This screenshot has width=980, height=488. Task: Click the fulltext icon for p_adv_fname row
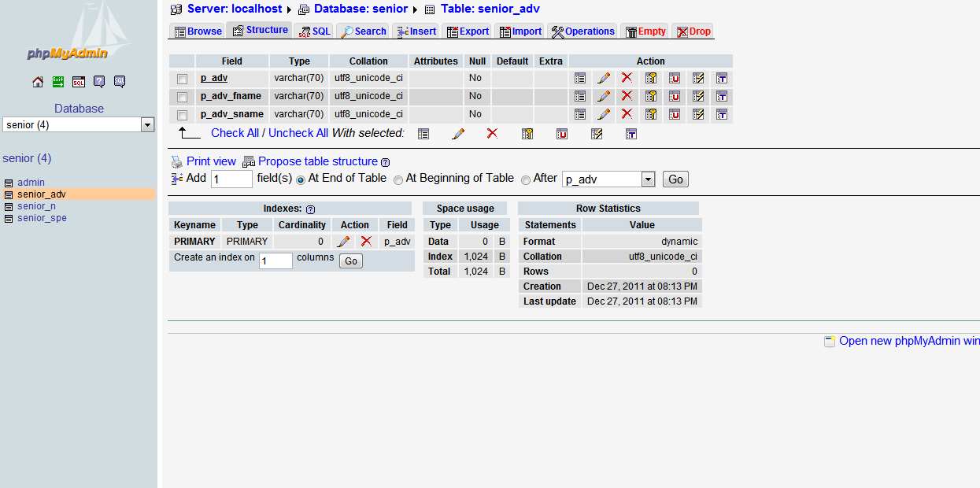click(x=721, y=96)
